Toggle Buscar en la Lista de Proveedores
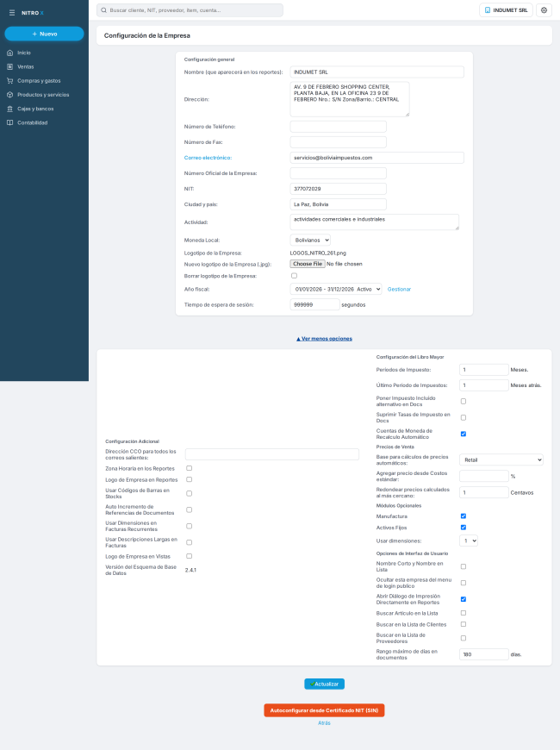The width and height of the screenshot is (560, 750). 464,638
